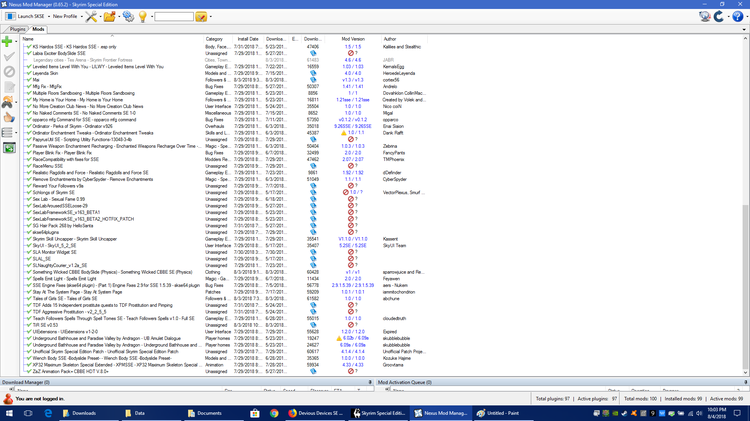Click the list view switch icon
Screen dimensions: 750x421
pos(7,133)
